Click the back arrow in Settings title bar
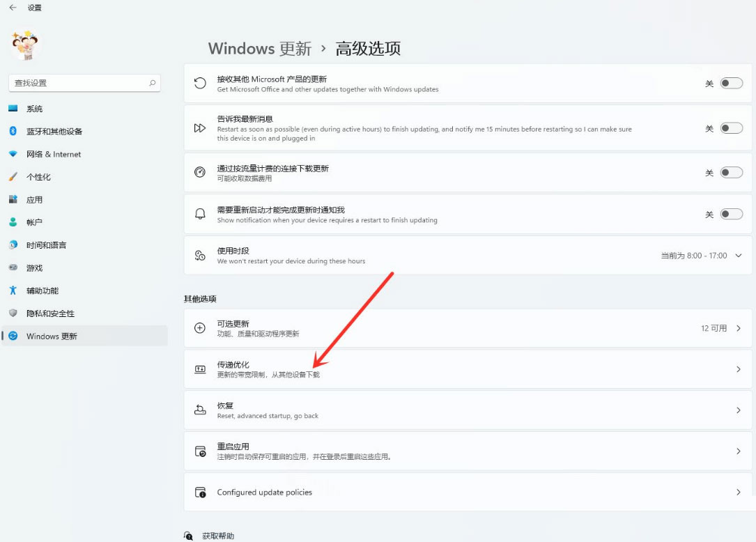Image resolution: width=756 pixels, height=542 pixels. click(x=13, y=8)
